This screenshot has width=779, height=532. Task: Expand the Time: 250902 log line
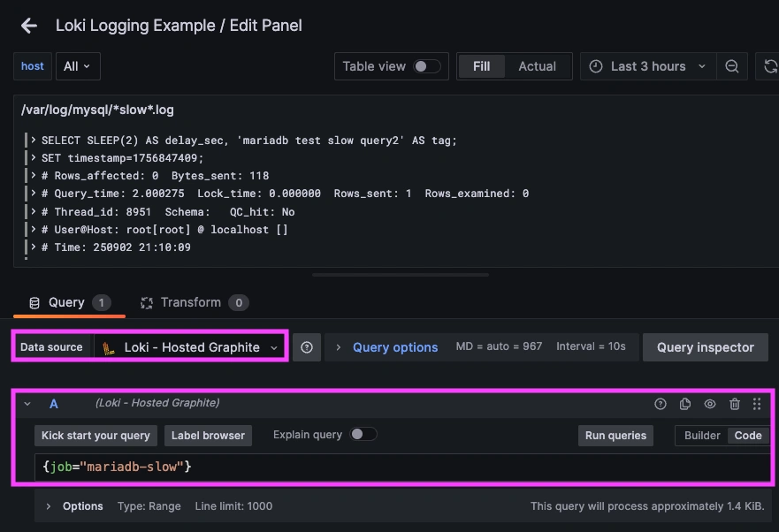point(34,247)
